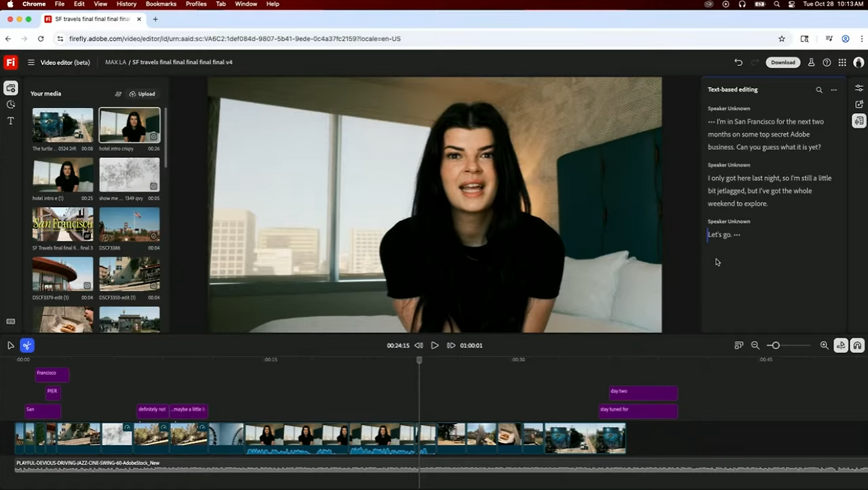This screenshot has width=868, height=490.
Task: Step back one frame
Action: (419, 345)
